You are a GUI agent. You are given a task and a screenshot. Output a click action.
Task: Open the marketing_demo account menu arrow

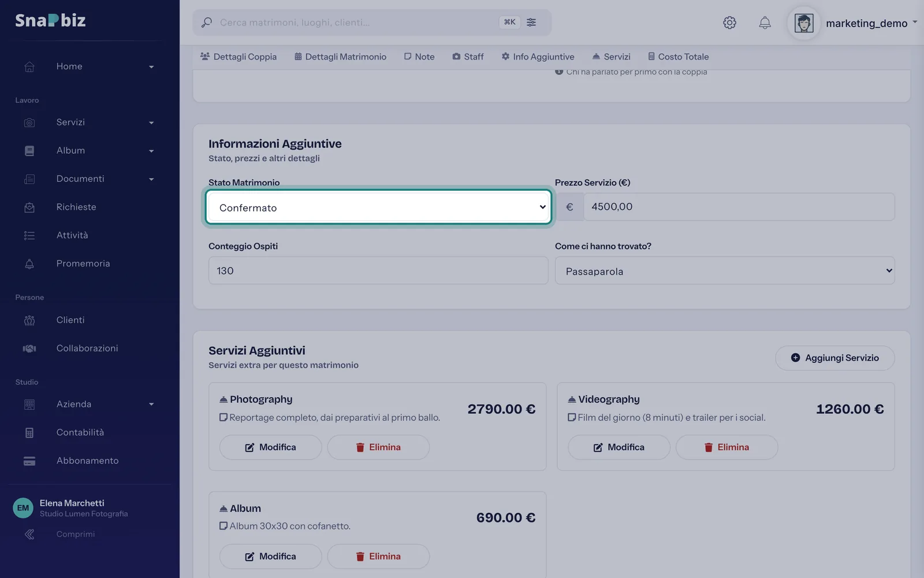coord(915,23)
